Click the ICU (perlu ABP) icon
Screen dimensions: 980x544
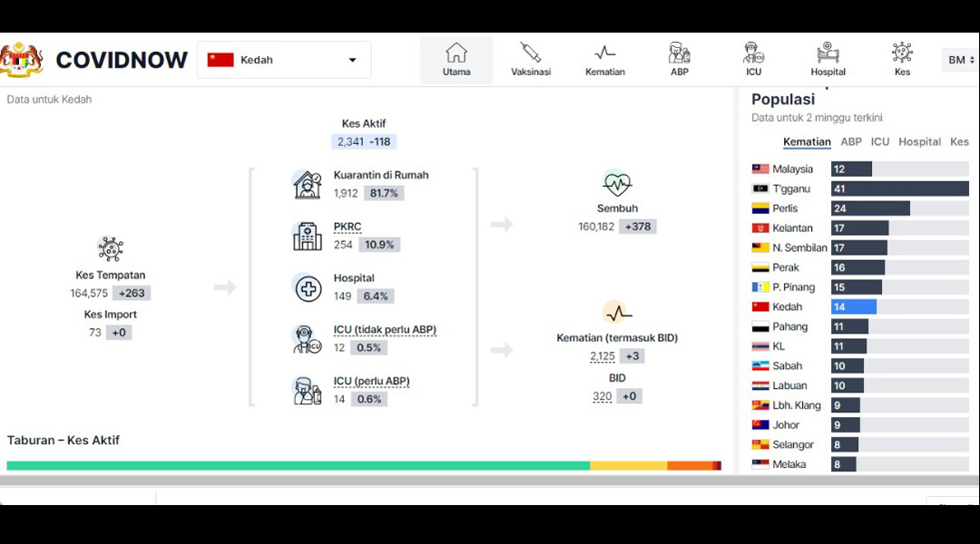[x=307, y=391]
